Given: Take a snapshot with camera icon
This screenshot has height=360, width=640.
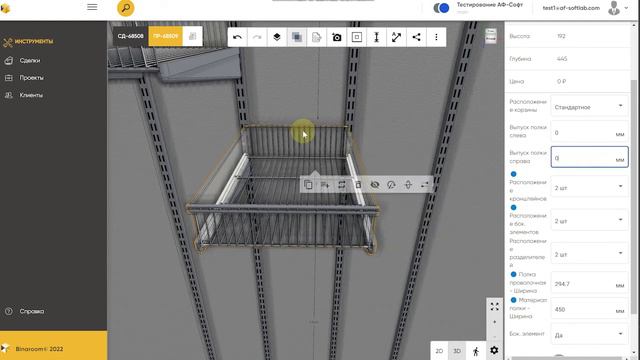Looking at the screenshot, I should click(x=336, y=38).
